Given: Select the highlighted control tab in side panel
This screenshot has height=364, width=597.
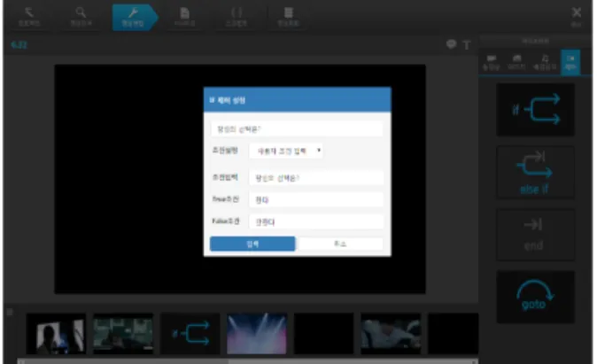Looking at the screenshot, I should [x=570, y=62].
